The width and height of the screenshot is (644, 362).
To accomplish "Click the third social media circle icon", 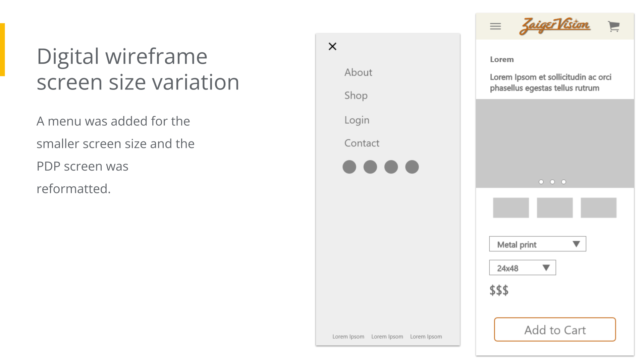I will 391,167.
